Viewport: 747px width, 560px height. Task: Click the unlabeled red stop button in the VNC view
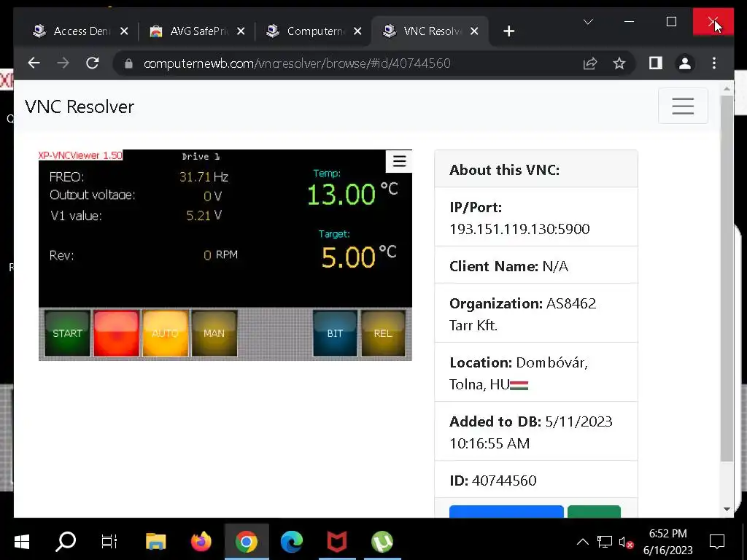pos(116,333)
